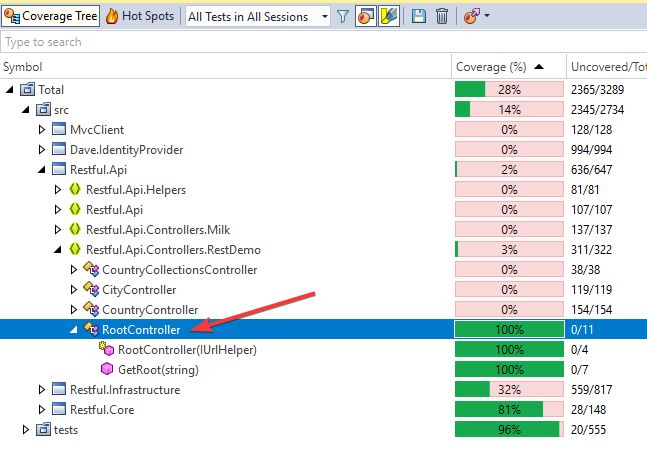Expand the Restful.Infrastructure project

click(42, 389)
